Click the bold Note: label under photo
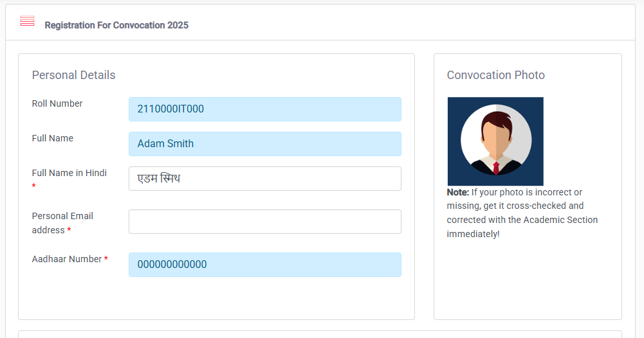Image resolution: width=644 pixels, height=338 pixels. pos(457,192)
